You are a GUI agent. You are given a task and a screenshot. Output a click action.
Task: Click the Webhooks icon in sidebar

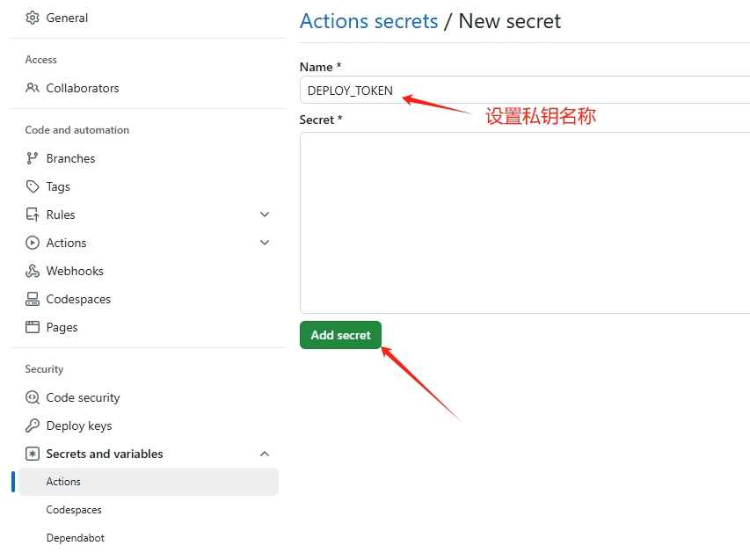tap(32, 271)
